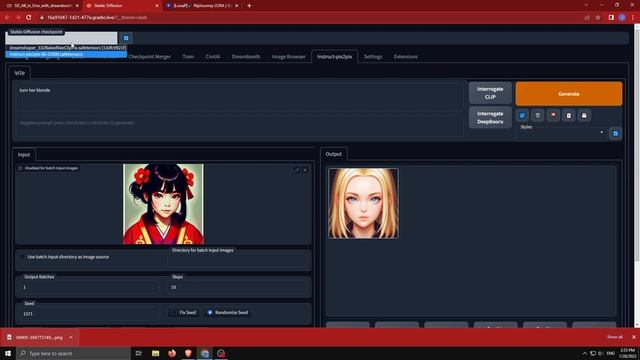The width and height of the screenshot is (640, 360).
Task: Expand the download item options chevron
Action: point(71,338)
